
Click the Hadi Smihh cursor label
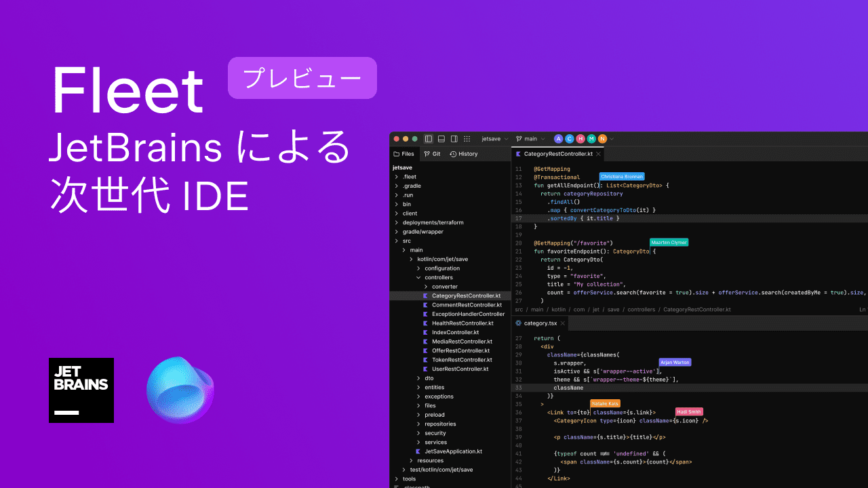[689, 411]
